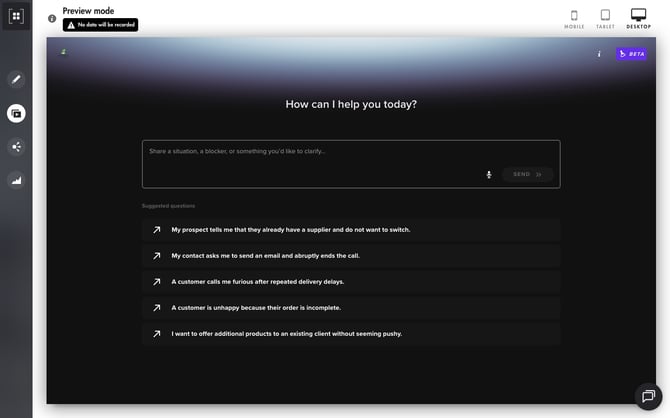Screen dimensions: 670x418
Task: Switch preview to Tablet view
Action: pos(605,19)
